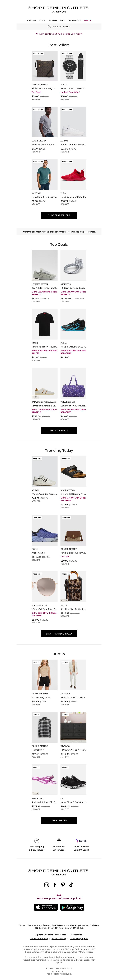
Task: Open the Pinterest social icon
Action: coord(63,885)
